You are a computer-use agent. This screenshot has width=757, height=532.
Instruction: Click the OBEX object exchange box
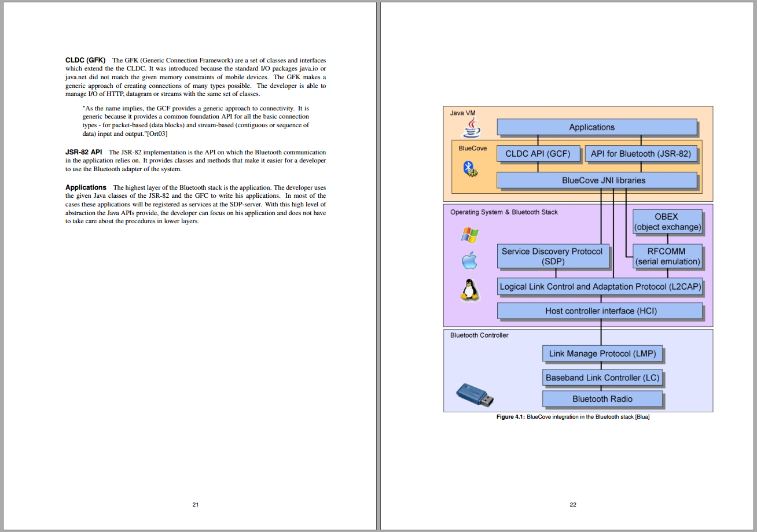[667, 221]
